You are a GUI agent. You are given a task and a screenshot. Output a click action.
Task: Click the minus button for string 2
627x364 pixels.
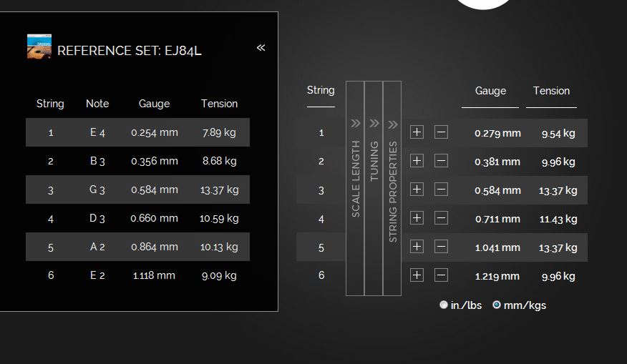(441, 161)
